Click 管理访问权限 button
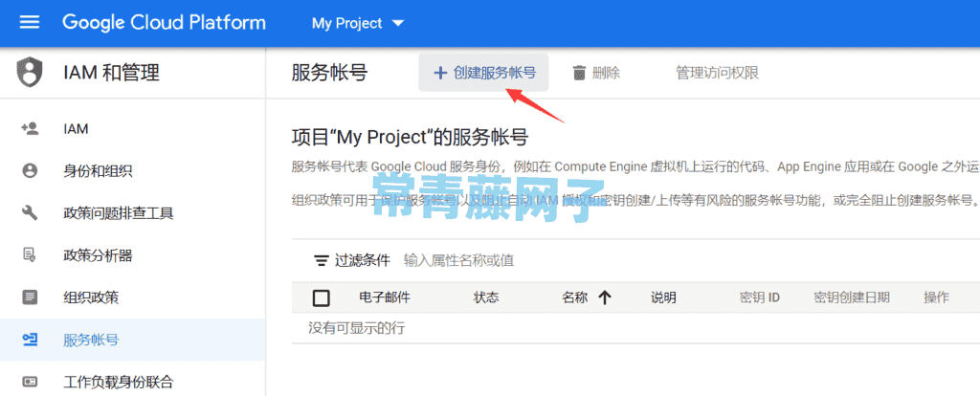 coord(717,73)
